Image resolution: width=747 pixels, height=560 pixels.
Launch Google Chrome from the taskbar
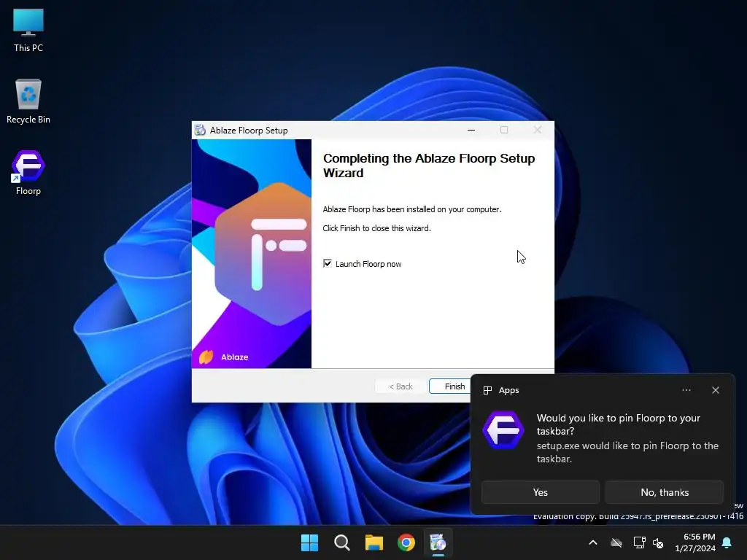(x=406, y=542)
